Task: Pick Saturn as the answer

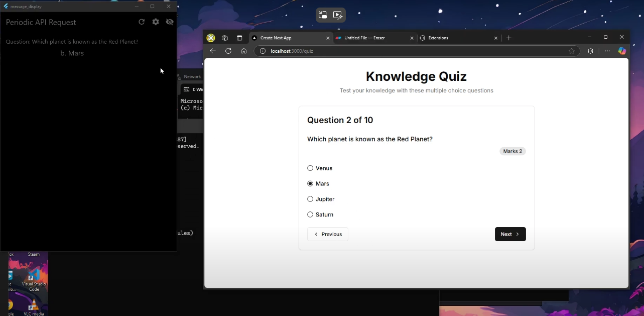Action: (310, 215)
